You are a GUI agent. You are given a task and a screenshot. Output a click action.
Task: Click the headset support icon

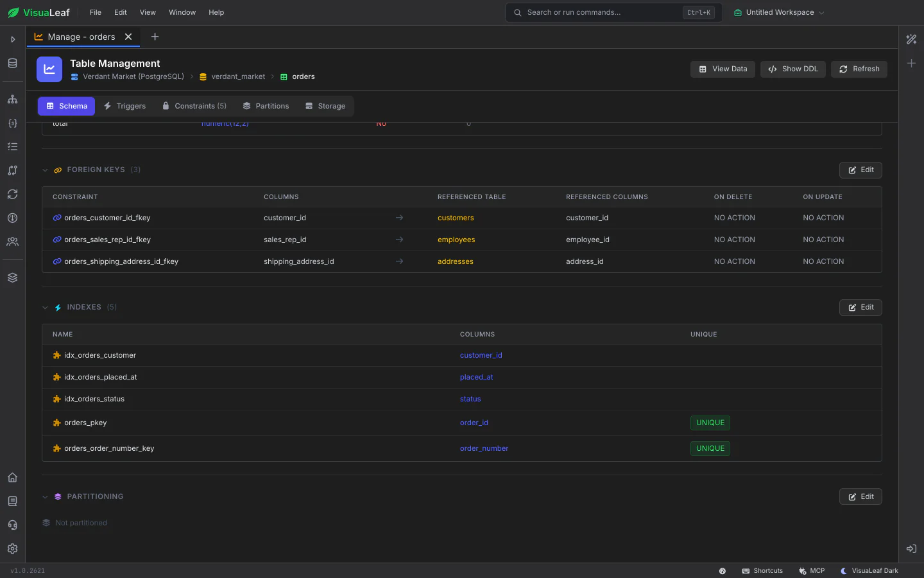(x=12, y=525)
